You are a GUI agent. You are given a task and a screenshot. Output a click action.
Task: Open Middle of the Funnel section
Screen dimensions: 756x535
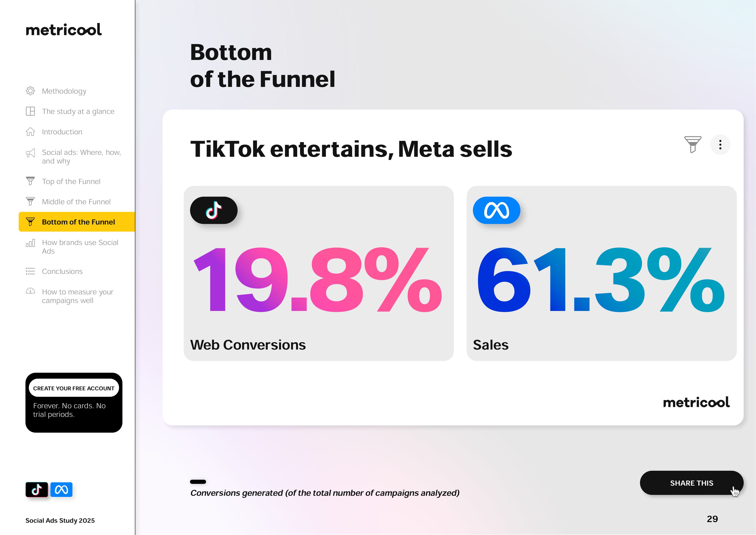(x=76, y=202)
